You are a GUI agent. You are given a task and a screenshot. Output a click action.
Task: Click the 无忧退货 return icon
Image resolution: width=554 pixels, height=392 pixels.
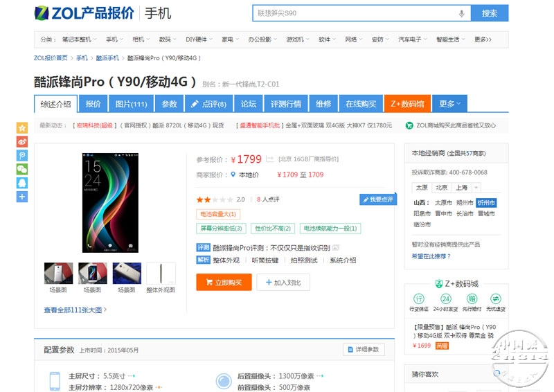(x=495, y=299)
